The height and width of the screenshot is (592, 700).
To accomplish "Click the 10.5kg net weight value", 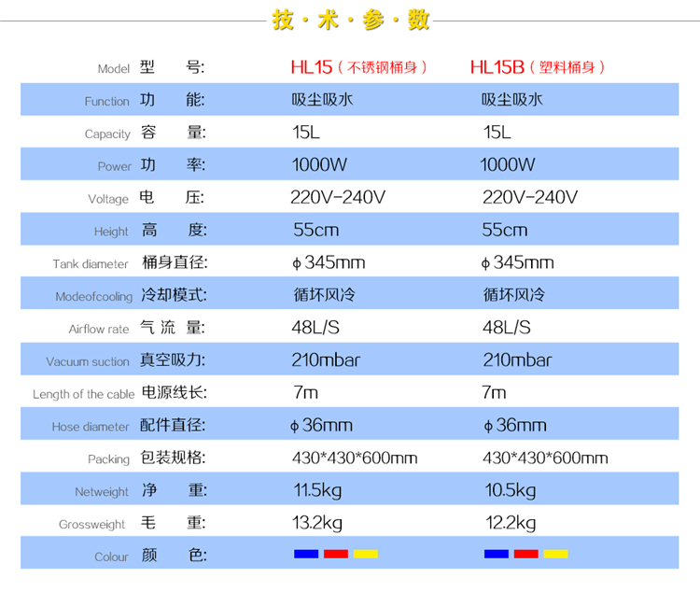I will coord(511,490).
